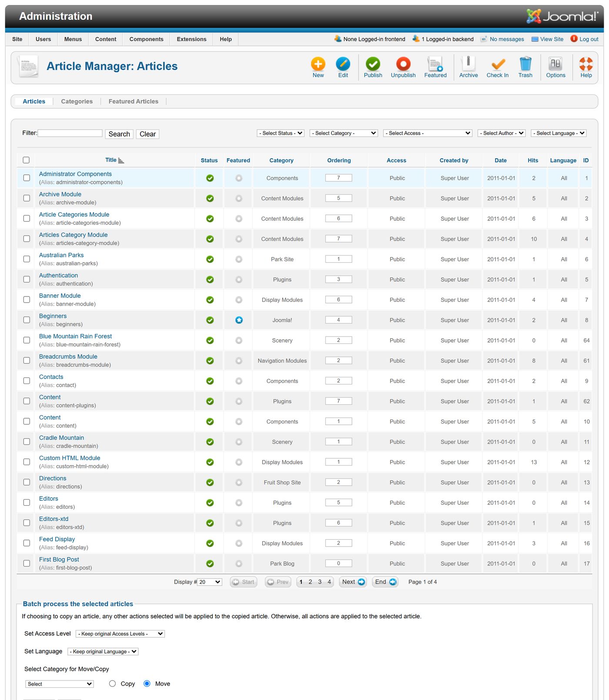
Task: Check the select-all checkbox in table header
Action: click(26, 160)
